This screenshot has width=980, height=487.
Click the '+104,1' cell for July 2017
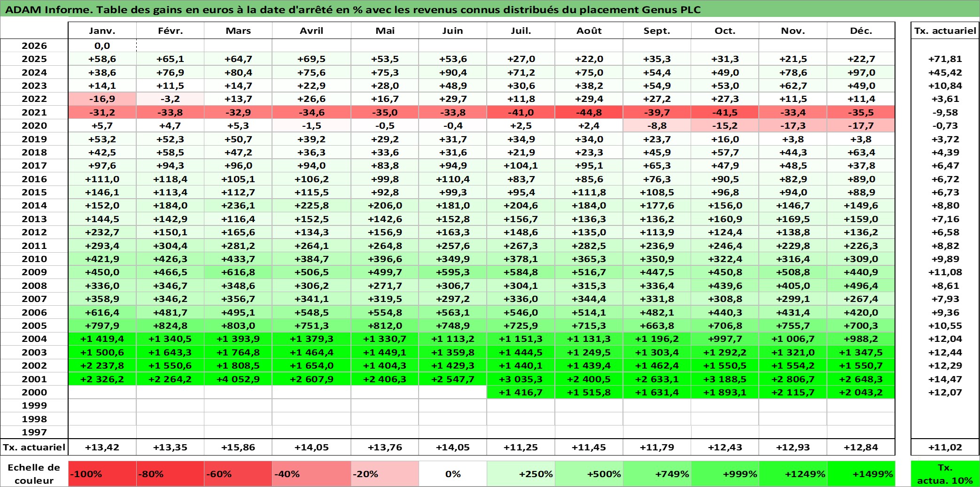click(521, 165)
